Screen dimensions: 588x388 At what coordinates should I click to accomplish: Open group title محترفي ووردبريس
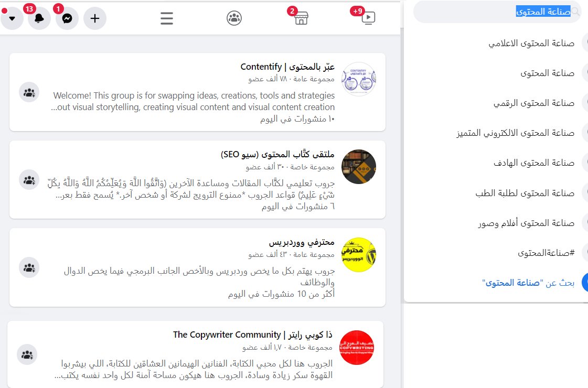click(x=302, y=242)
